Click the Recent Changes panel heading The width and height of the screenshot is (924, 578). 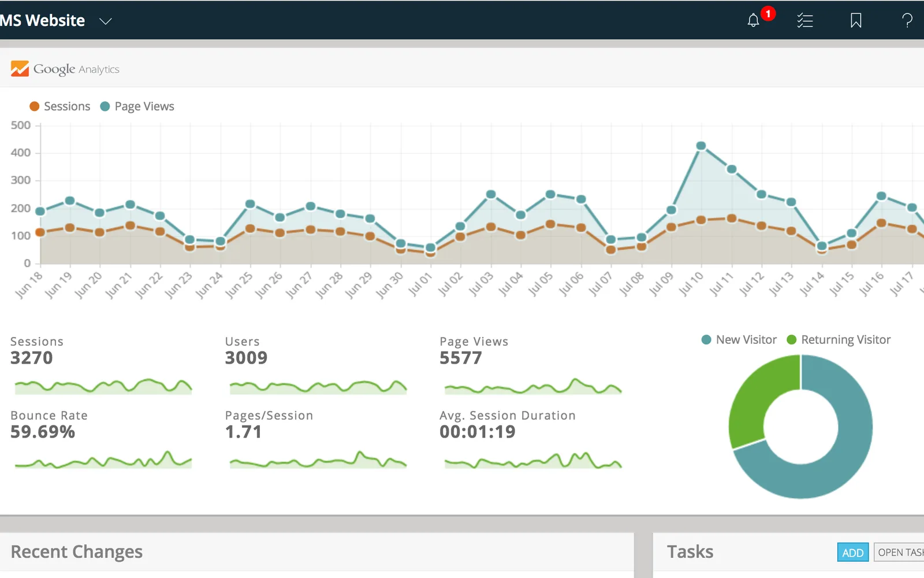tap(77, 552)
